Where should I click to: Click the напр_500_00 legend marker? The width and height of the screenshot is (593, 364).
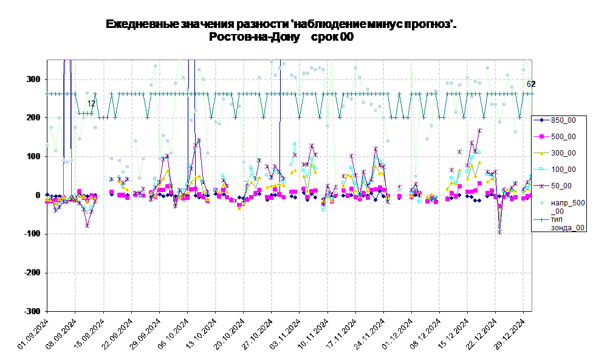(541, 203)
